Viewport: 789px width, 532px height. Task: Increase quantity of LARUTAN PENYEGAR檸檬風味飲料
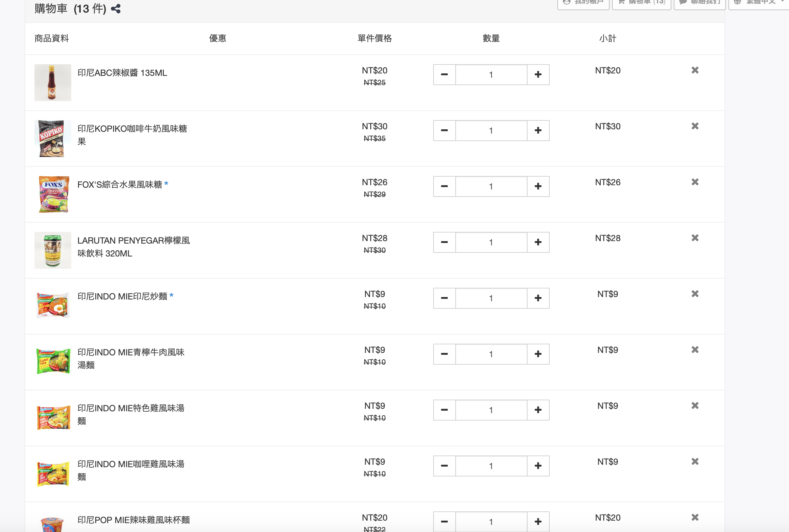[x=538, y=242]
